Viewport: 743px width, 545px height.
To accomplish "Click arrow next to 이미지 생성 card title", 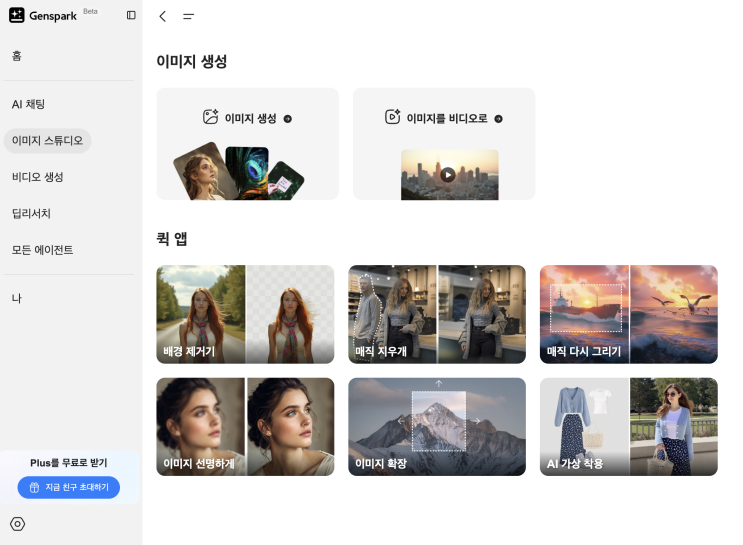I will pos(288,119).
